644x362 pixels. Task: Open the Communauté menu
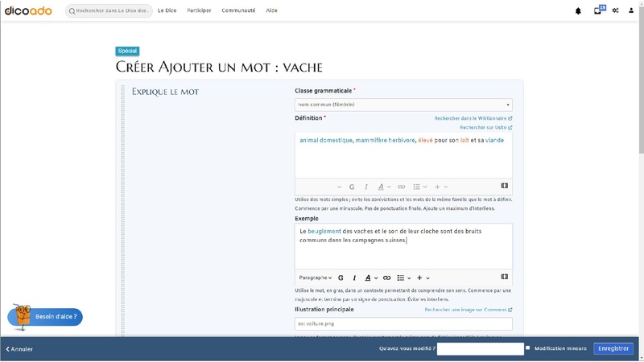click(238, 10)
